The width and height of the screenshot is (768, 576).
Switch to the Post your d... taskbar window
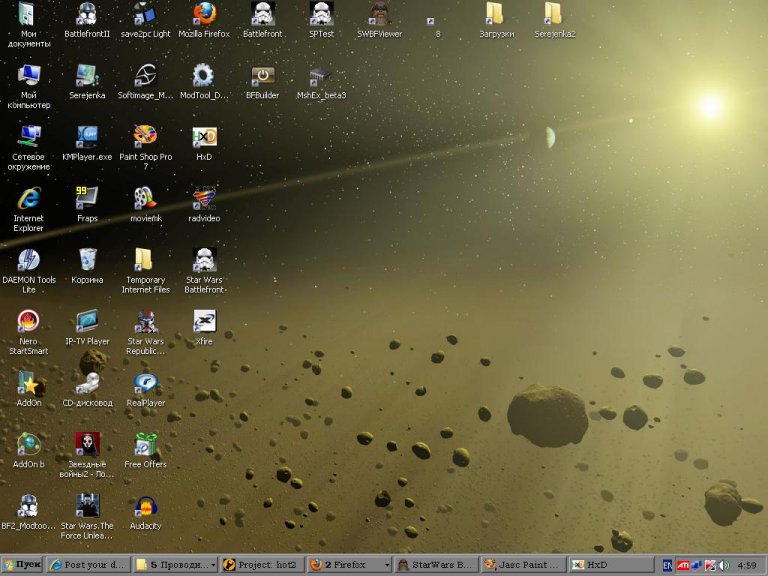coord(89,565)
